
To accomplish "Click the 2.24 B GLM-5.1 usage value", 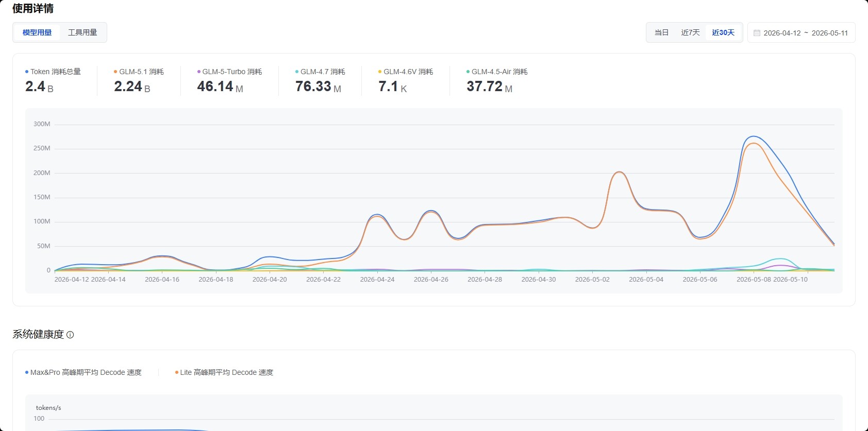I will [132, 87].
